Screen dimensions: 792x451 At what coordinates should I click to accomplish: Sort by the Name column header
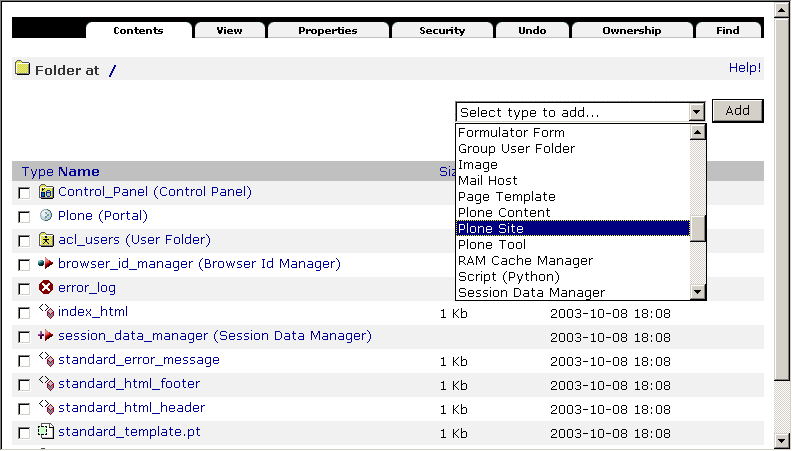79,172
